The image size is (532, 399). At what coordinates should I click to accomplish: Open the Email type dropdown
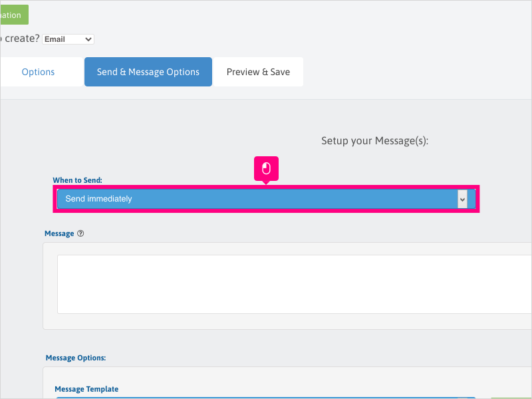tap(68, 39)
